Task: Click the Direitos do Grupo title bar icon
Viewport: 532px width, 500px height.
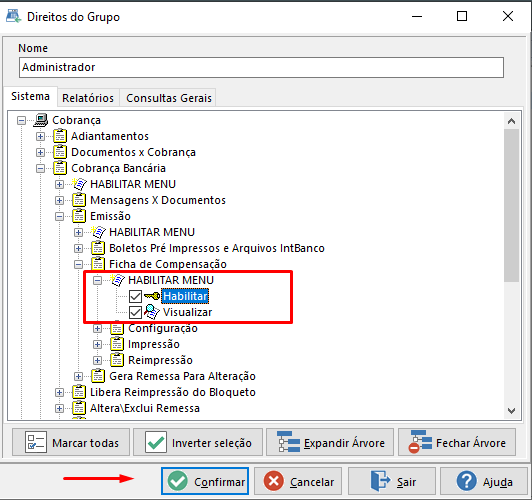Action: tap(14, 16)
